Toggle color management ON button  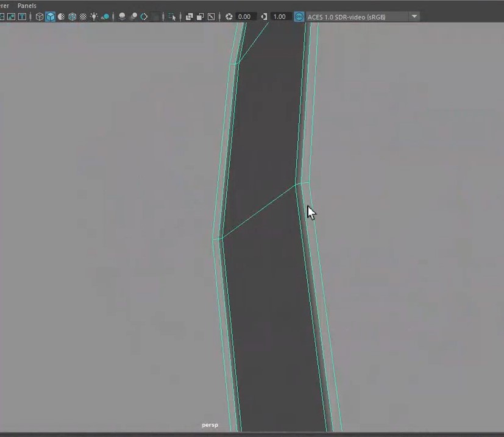[299, 16]
